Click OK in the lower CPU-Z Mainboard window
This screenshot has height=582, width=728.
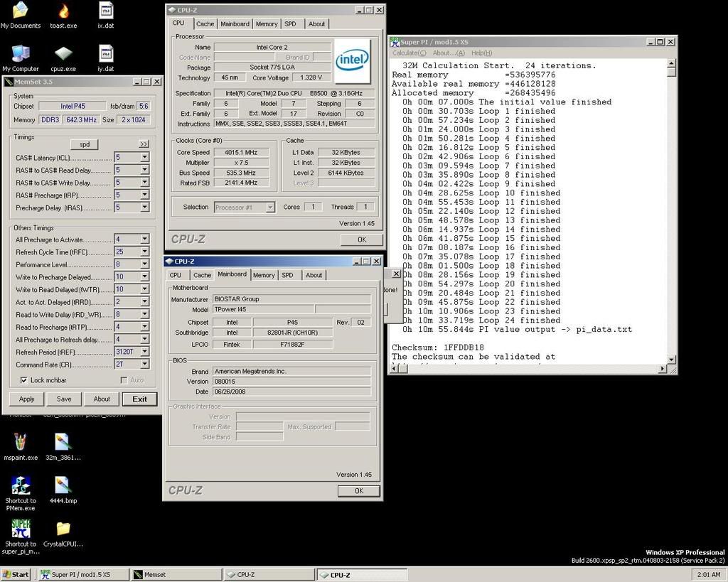point(359,491)
